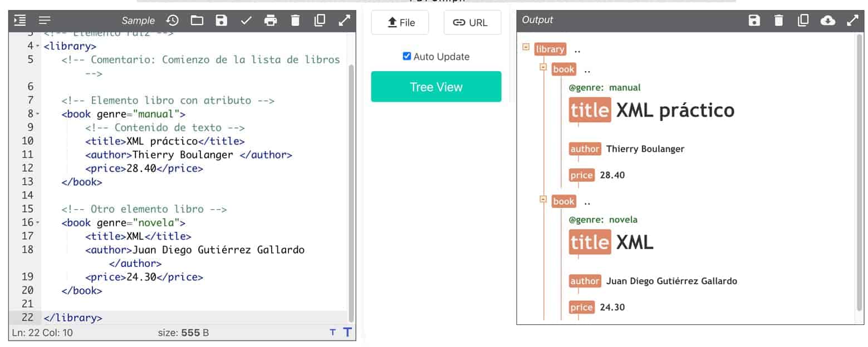The width and height of the screenshot is (868, 347).
Task: Click the history/undo icon in the editor toolbar
Action: [x=173, y=21]
